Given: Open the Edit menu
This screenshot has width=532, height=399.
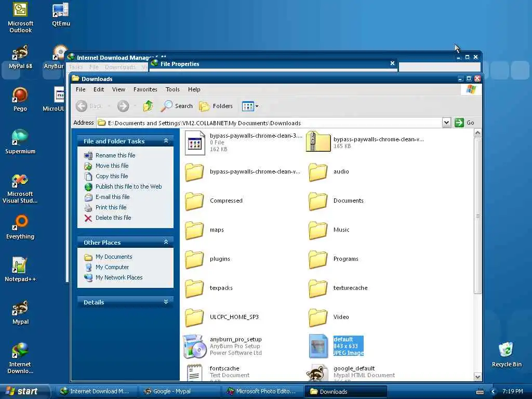Looking at the screenshot, I should [98, 89].
